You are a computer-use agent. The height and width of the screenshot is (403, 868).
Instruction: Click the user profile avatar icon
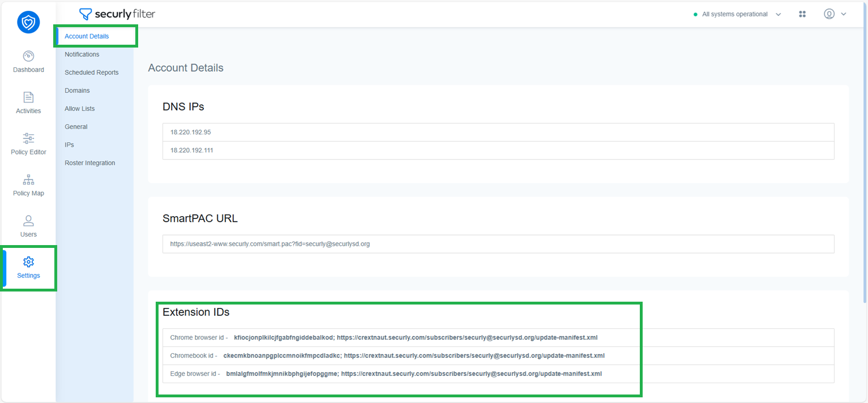pyautogui.click(x=829, y=14)
